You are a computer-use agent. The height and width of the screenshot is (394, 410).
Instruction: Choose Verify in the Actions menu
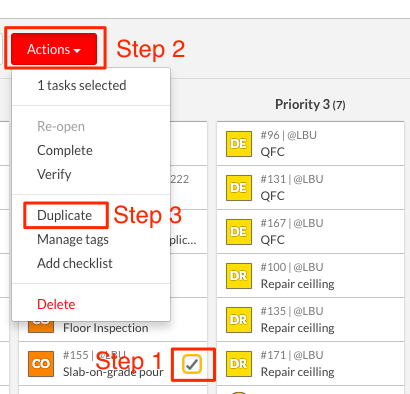(54, 174)
